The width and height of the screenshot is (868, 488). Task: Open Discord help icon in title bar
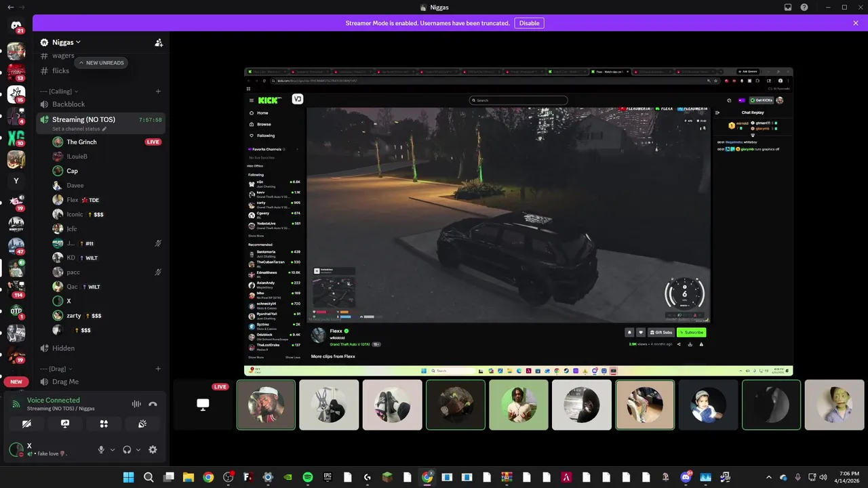[x=804, y=7]
